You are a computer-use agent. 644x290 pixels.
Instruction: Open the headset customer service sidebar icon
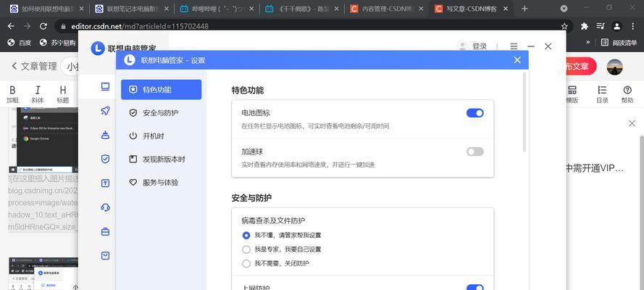[x=106, y=207]
